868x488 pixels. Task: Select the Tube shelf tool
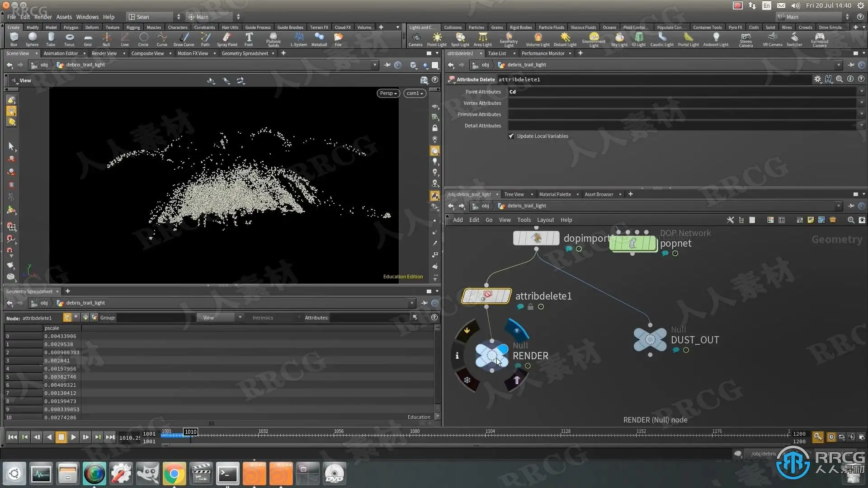point(51,39)
